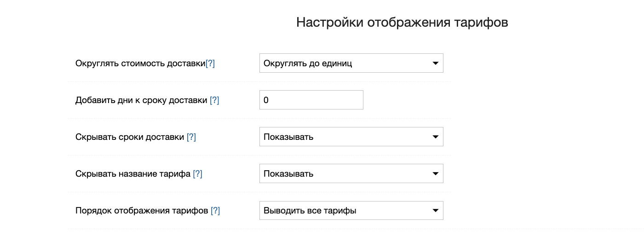Image resolution: width=644 pixels, height=242 pixels.
Task: Click the Скрывать сроки доставки label text
Action: point(130,137)
